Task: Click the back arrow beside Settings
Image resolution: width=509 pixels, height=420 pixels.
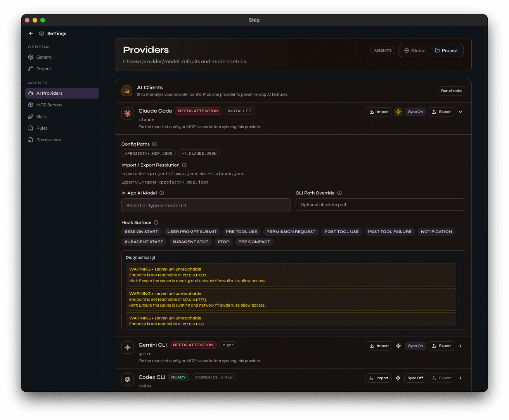Action: tap(31, 33)
